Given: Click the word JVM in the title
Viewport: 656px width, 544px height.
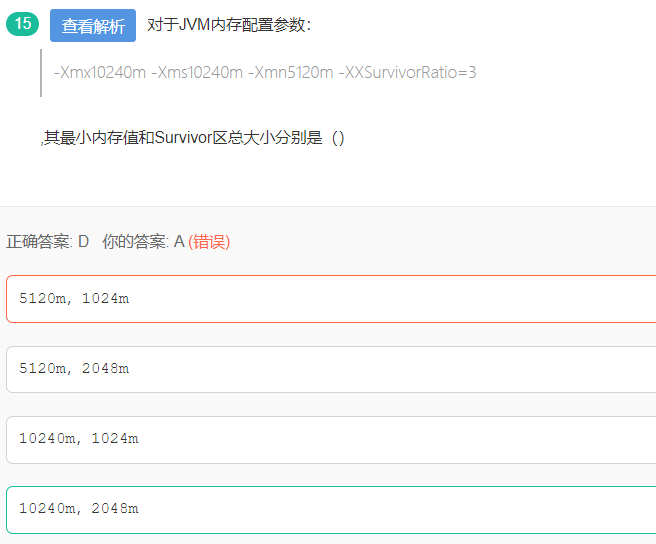Looking at the screenshot, I should pos(195,25).
